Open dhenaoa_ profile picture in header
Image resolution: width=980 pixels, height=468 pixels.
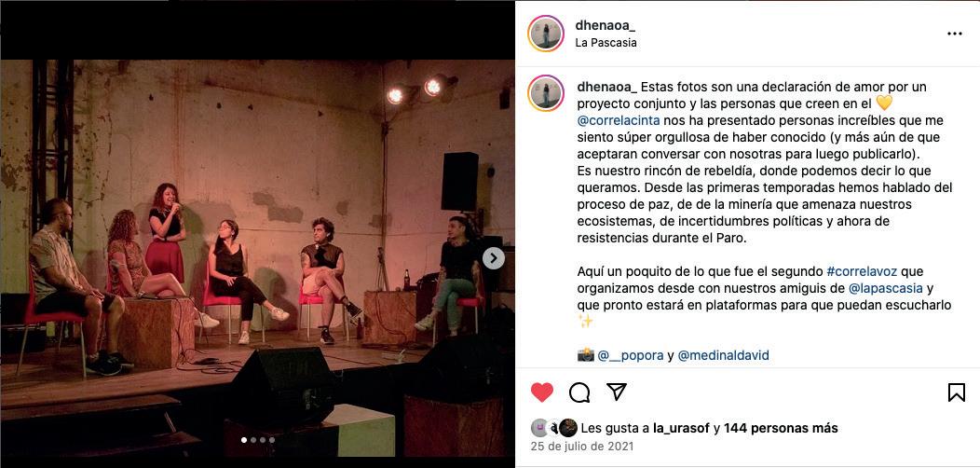546,34
